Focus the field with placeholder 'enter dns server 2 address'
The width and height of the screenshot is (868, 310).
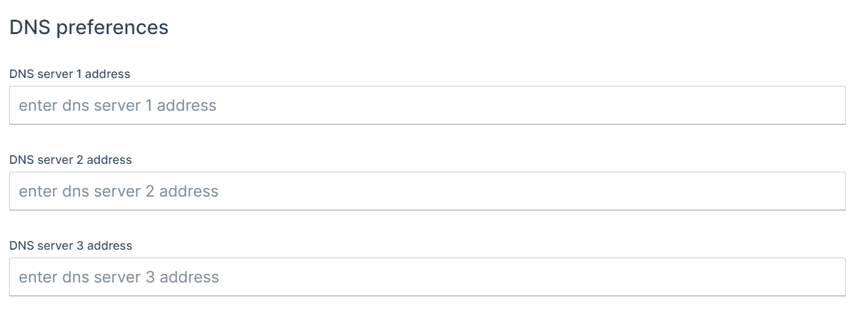[427, 191]
